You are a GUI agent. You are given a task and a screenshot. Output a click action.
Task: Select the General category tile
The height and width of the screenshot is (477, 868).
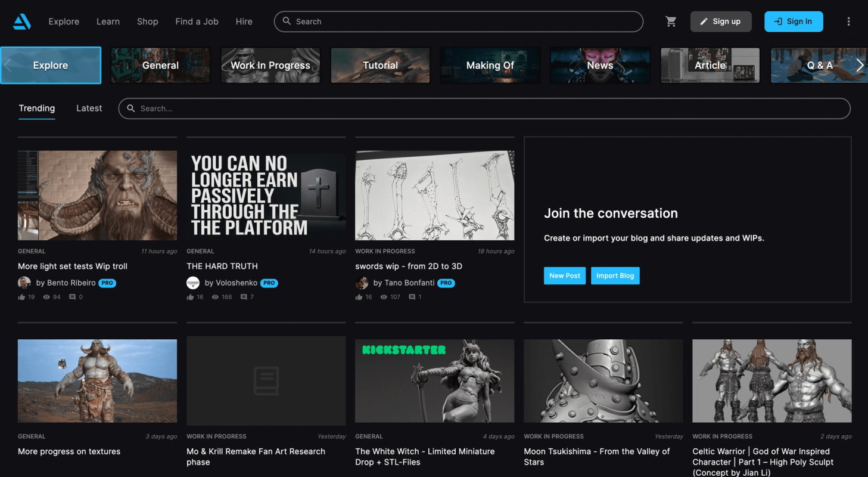pos(160,66)
